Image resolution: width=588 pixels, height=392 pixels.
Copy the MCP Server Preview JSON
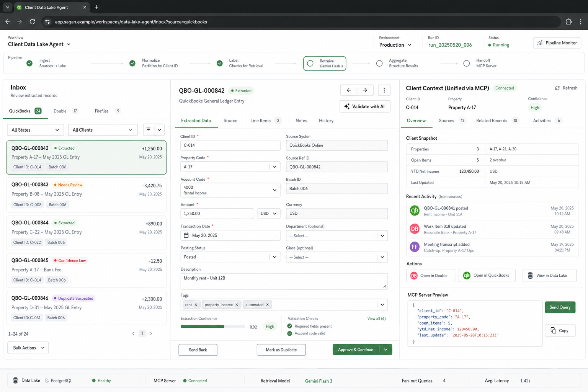tap(560, 330)
